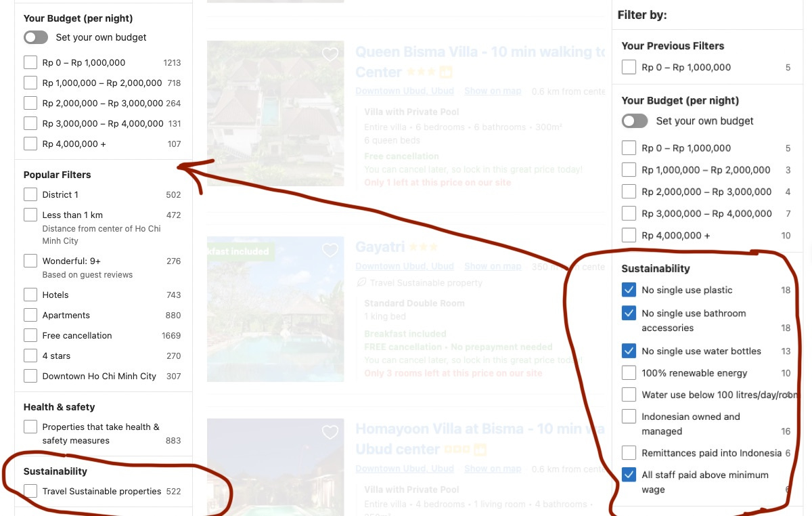Enable the Free cancellation filter
Image resolution: width=812 pixels, height=516 pixels.
[30, 335]
